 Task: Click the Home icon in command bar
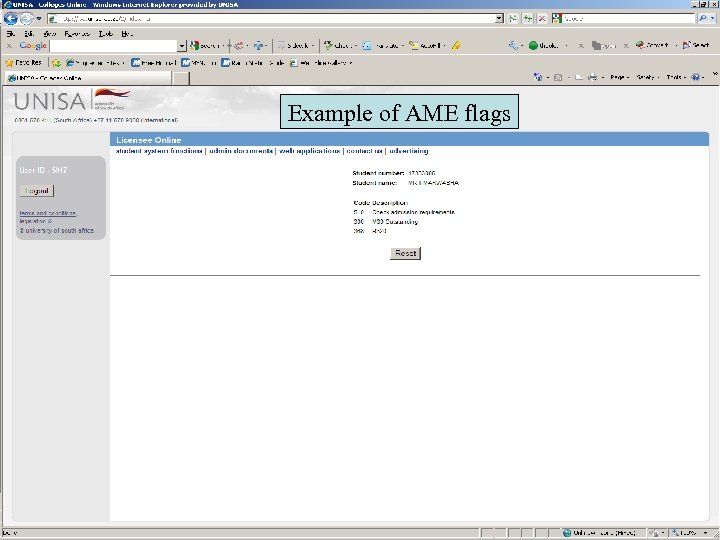(x=538, y=77)
